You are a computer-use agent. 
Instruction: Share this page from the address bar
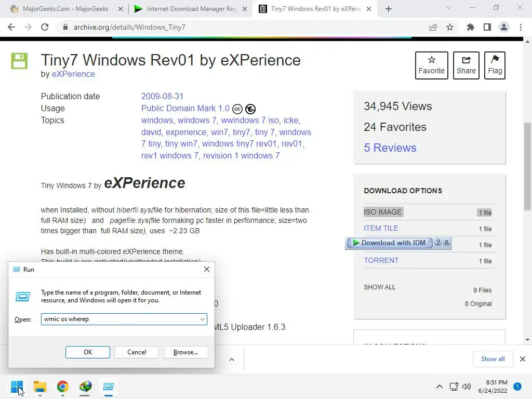point(433,27)
